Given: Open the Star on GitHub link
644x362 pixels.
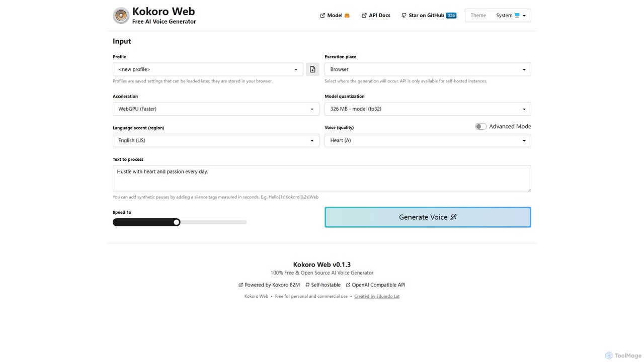Looking at the screenshot, I should (429, 16).
